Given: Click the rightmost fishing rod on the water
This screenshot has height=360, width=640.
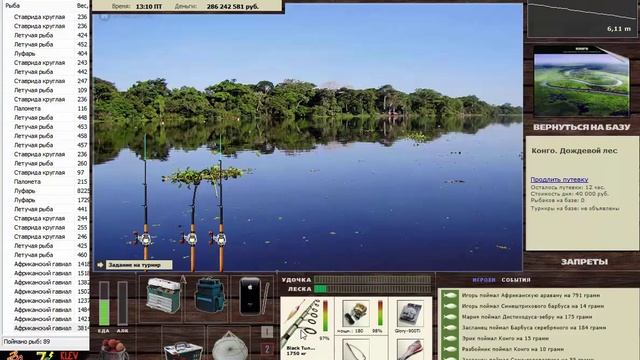Looking at the screenshot, I should click(x=220, y=204).
